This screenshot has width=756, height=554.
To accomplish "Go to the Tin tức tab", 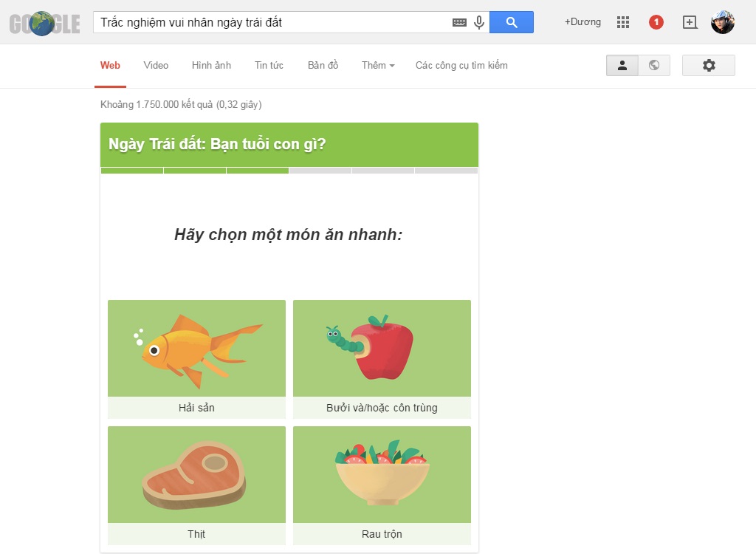I will 269,65.
